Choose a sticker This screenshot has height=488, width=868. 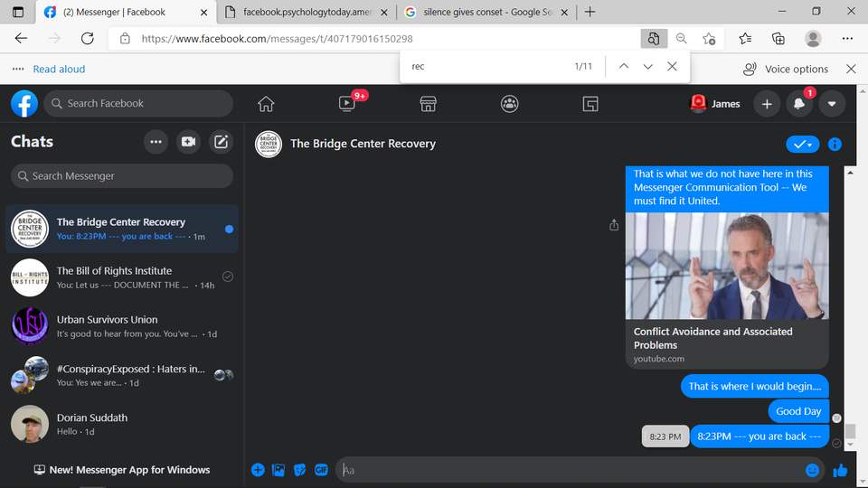(x=299, y=470)
